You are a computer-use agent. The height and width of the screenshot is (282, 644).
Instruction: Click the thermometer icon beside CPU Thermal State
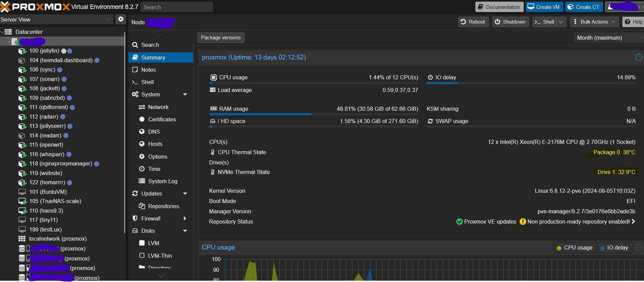click(x=213, y=152)
